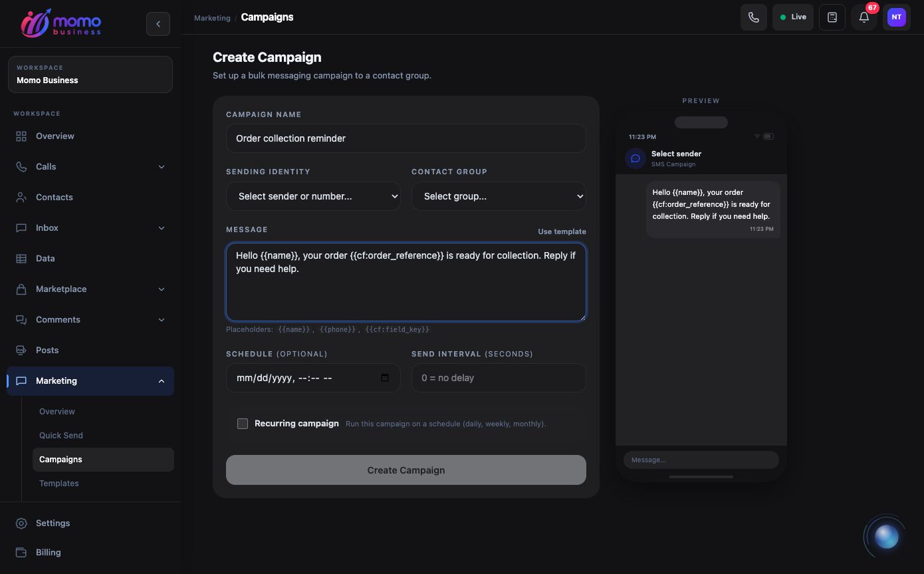Screen dimensions: 924x574
Task: Open Settings in the sidebar
Action: coord(90,523)
